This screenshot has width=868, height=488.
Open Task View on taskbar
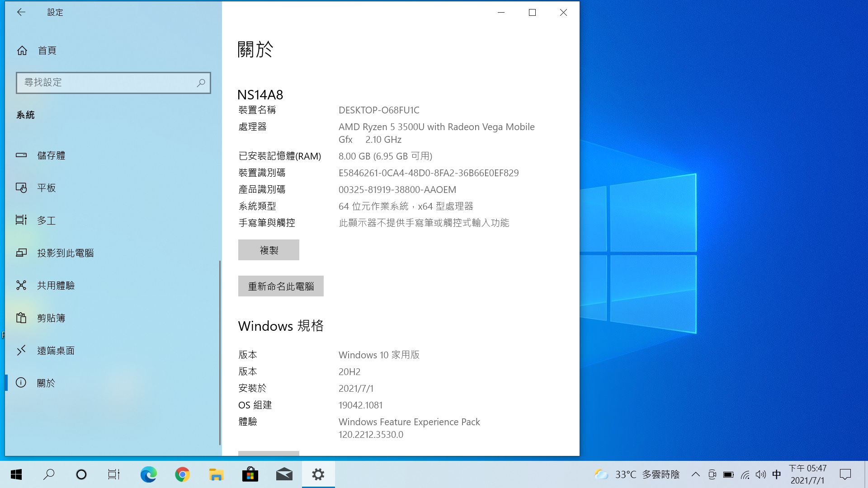coord(113,474)
